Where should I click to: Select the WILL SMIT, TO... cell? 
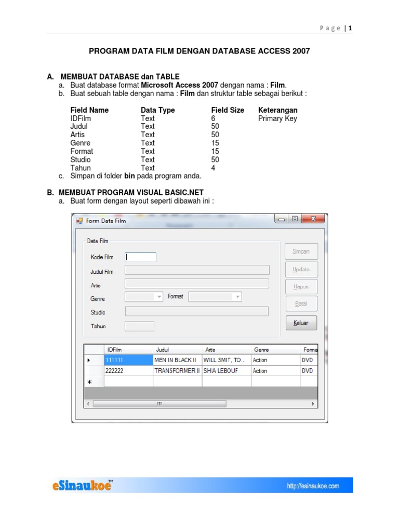click(x=227, y=360)
